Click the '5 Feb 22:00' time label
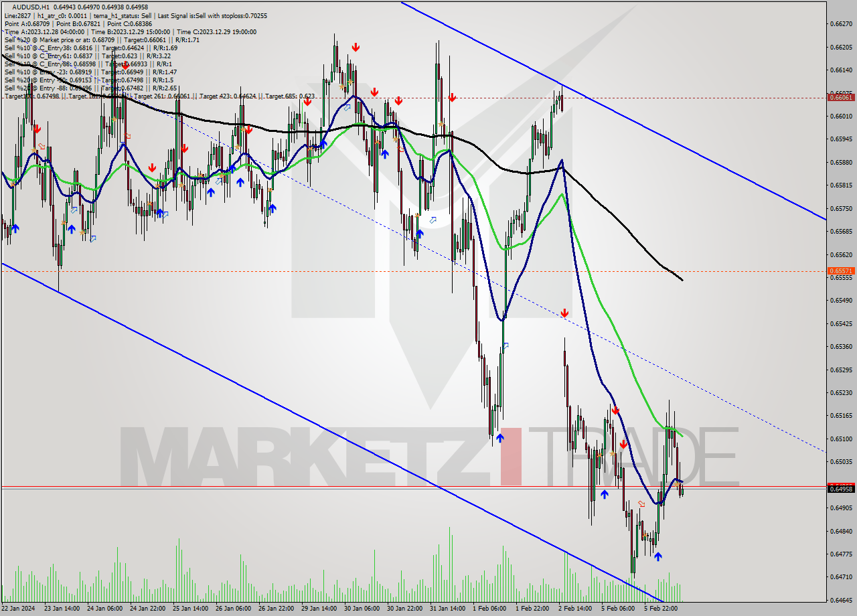The width and height of the screenshot is (857, 616). [661, 609]
